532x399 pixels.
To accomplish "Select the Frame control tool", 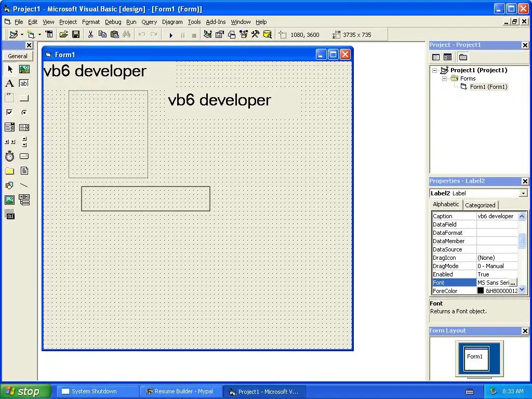I will coord(10,98).
